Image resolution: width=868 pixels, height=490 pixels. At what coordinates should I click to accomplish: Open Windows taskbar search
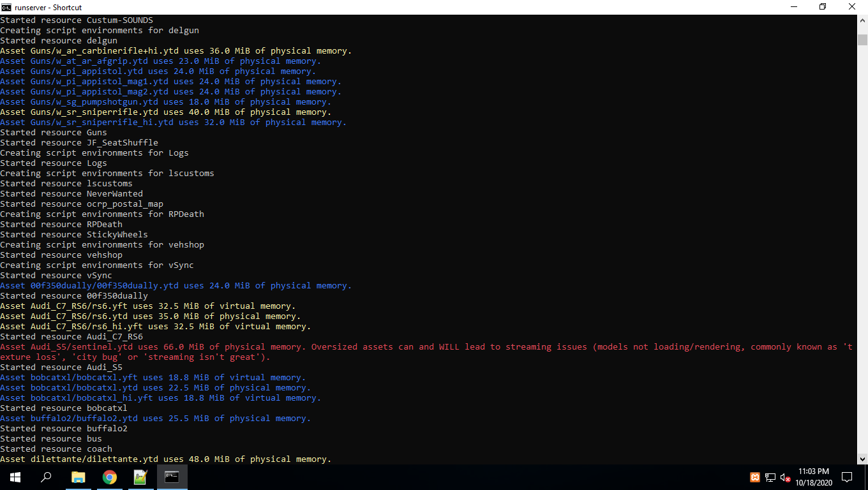pyautogui.click(x=46, y=477)
